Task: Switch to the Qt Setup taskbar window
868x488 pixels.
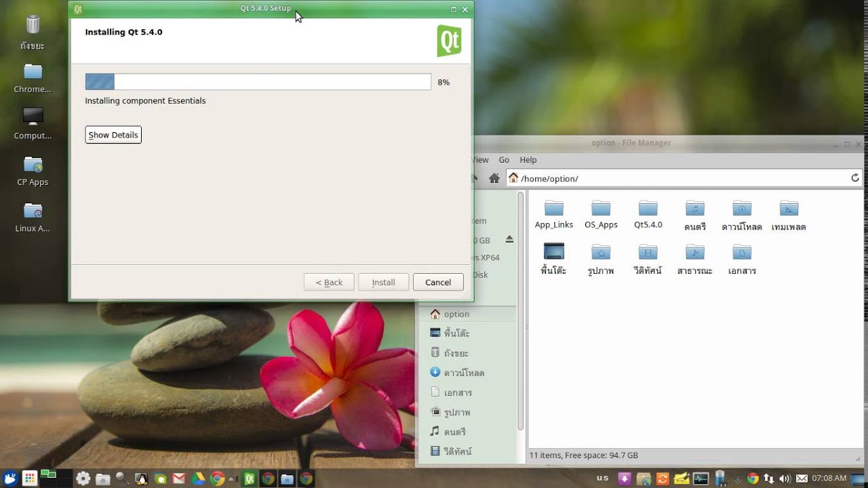Action: point(250,479)
